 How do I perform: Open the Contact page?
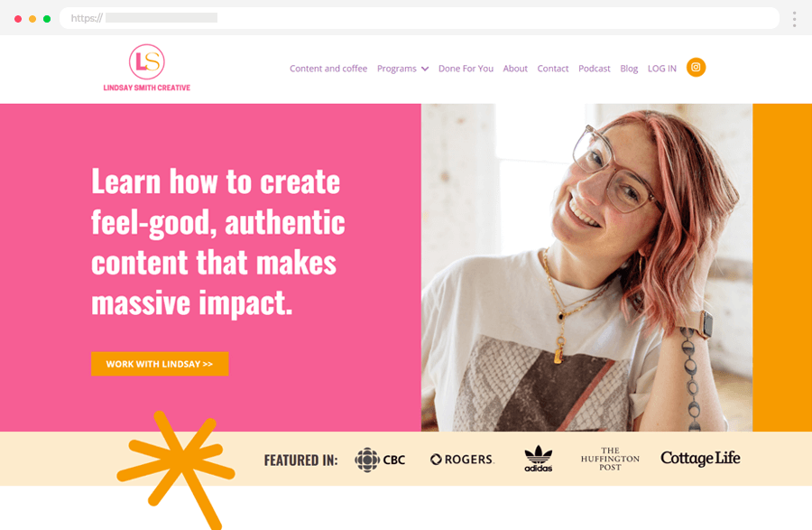coord(552,69)
